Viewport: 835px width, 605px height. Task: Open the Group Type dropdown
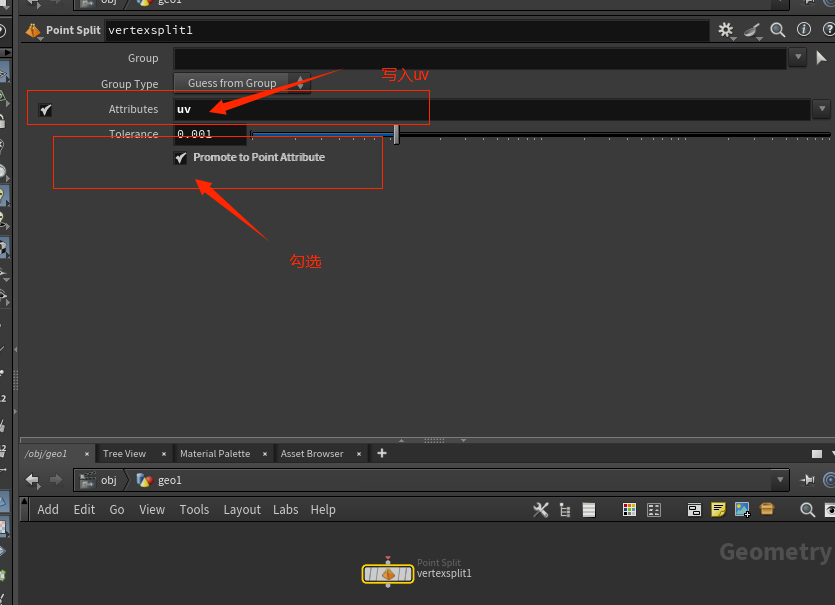click(x=241, y=83)
